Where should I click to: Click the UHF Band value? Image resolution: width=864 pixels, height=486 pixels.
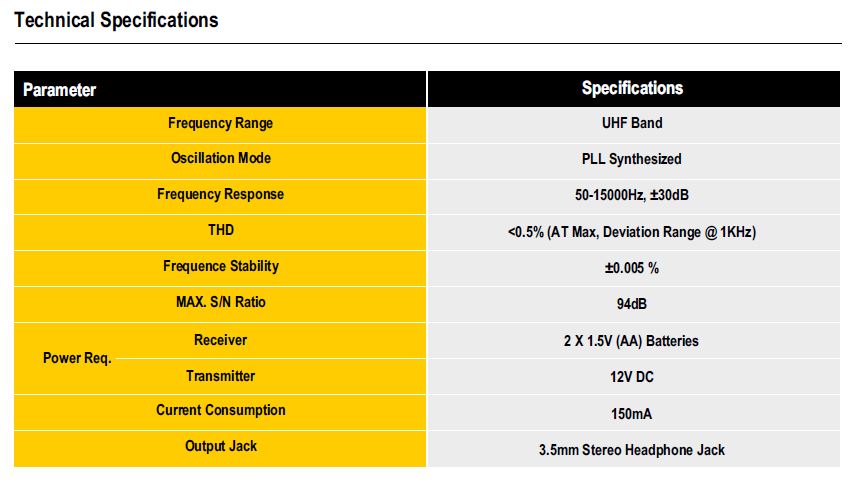[x=632, y=123]
